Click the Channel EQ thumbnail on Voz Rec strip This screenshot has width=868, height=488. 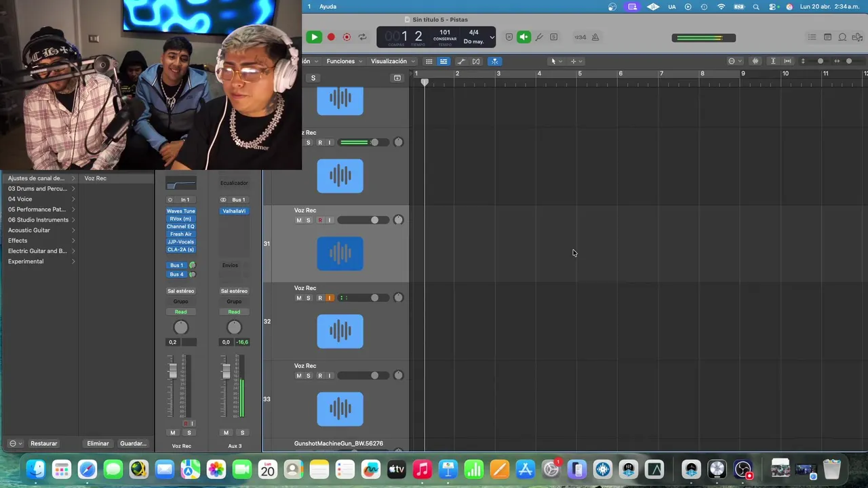[181, 183]
